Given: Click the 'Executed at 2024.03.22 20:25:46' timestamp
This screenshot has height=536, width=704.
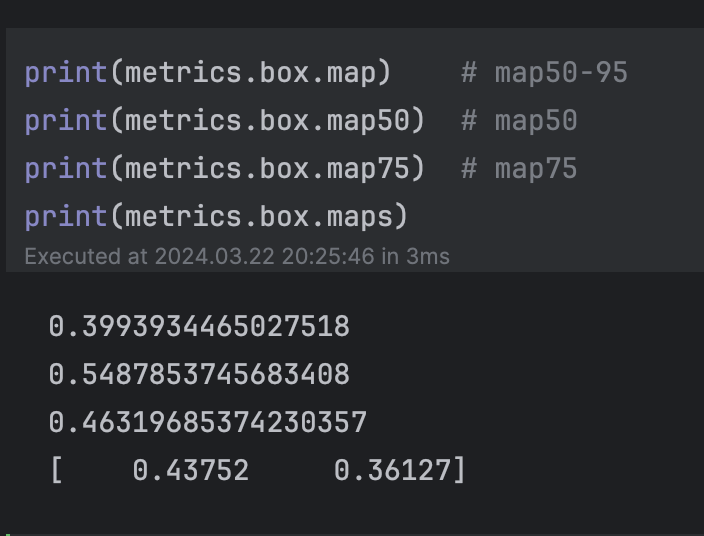Looking at the screenshot, I should (237, 257).
